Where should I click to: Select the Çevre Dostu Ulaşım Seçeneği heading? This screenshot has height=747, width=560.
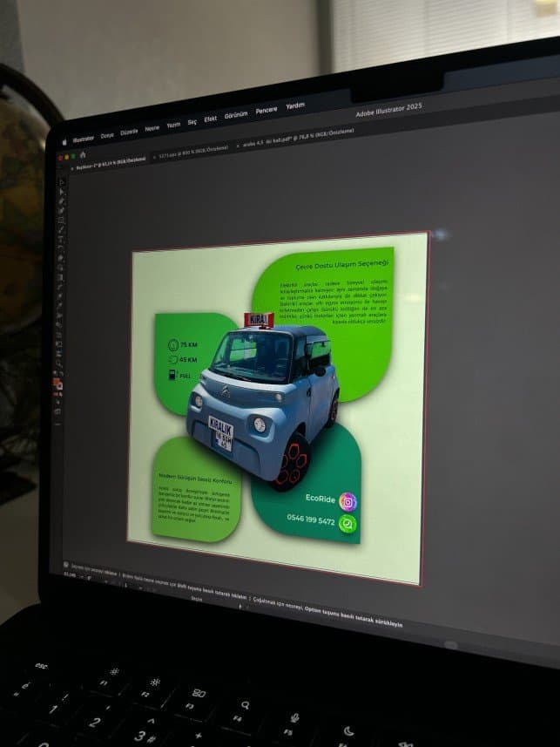pos(342,264)
